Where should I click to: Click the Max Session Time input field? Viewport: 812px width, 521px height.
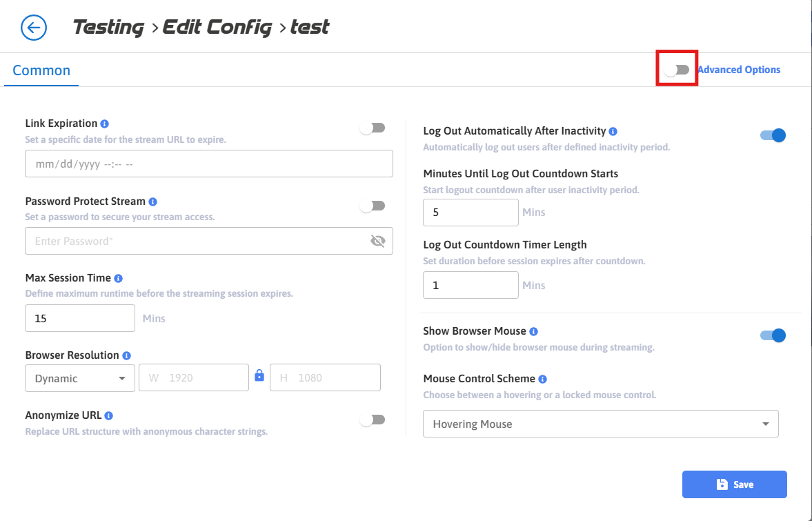[x=80, y=318]
